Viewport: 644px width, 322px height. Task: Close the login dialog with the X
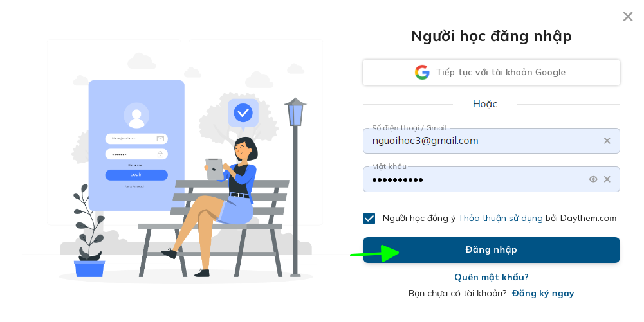(x=627, y=17)
